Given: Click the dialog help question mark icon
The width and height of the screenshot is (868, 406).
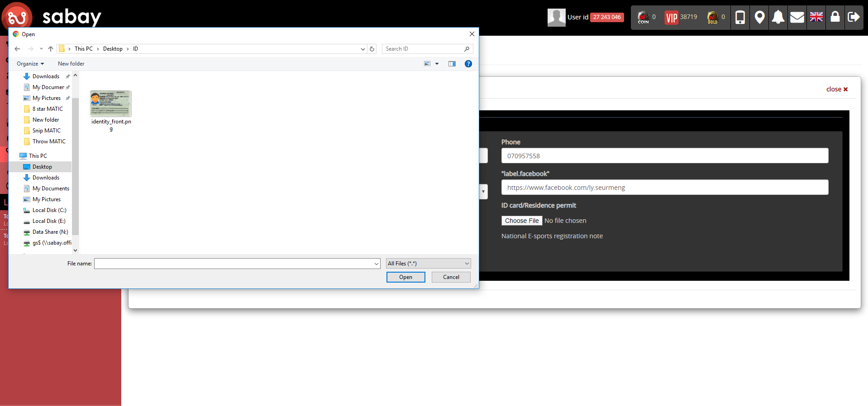Looking at the screenshot, I should (468, 64).
